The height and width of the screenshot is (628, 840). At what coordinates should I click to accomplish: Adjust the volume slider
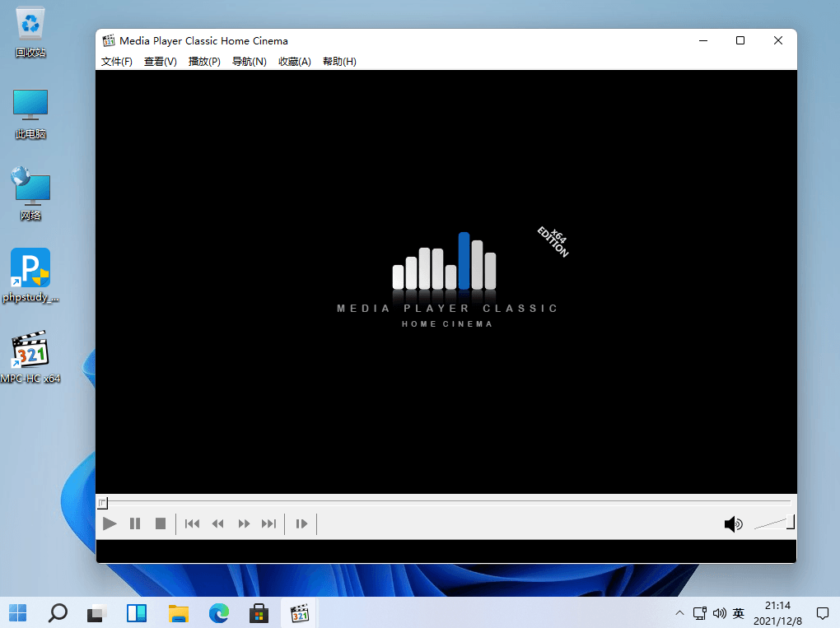tap(774, 523)
